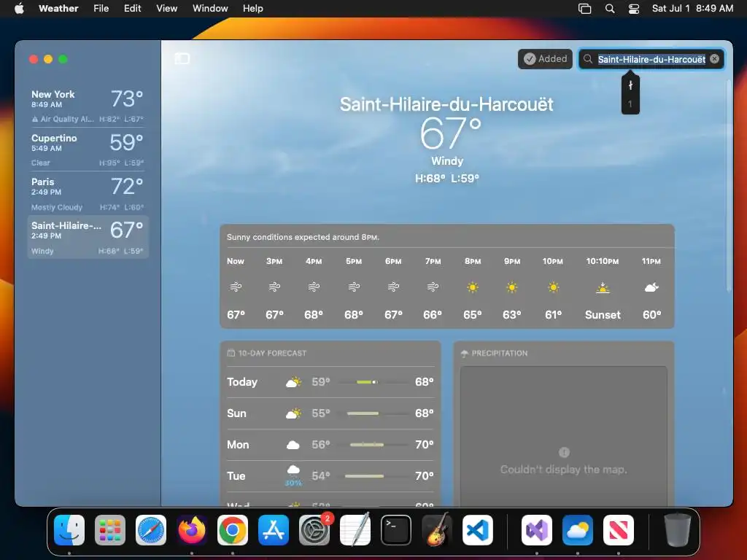Click the Precipitation panel header

point(494,353)
